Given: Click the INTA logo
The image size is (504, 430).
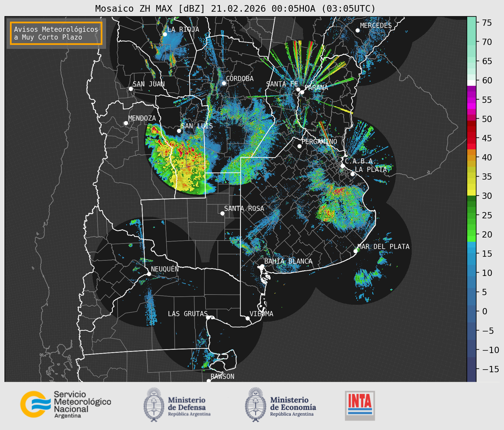Looking at the screenshot, I should coord(360,405).
